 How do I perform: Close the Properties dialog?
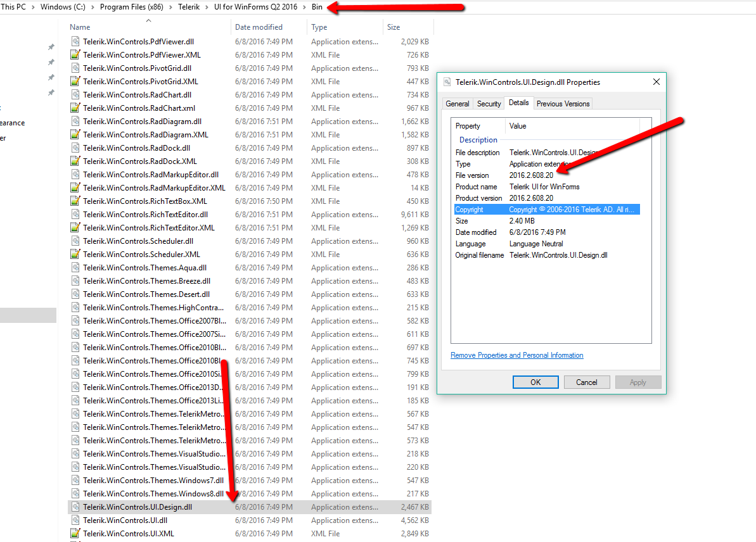click(657, 82)
